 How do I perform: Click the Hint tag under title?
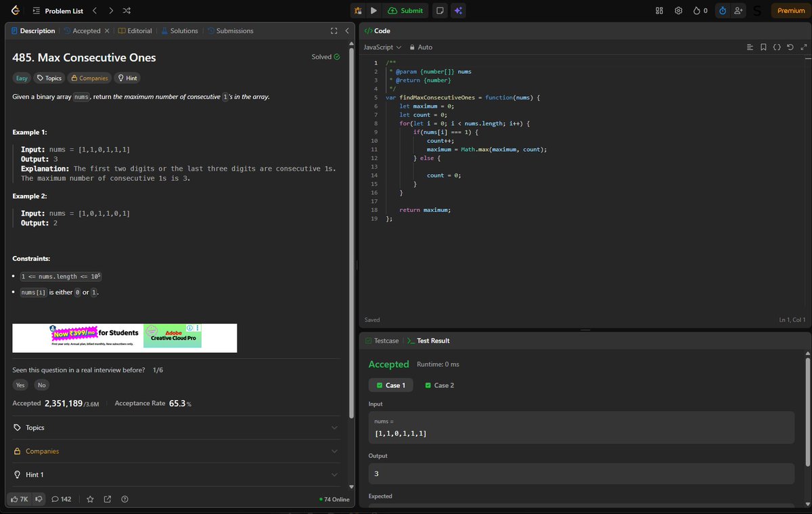coord(127,78)
